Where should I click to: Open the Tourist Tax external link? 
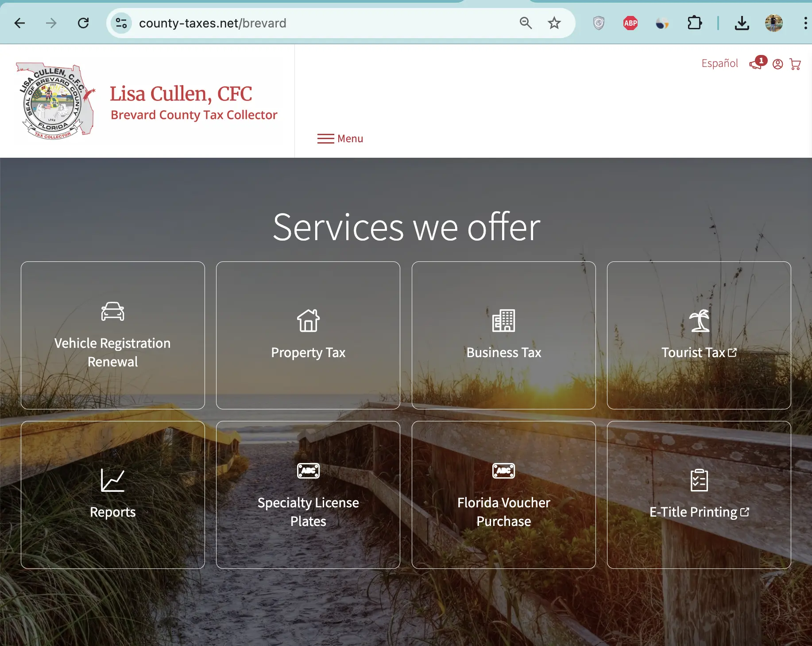point(699,335)
